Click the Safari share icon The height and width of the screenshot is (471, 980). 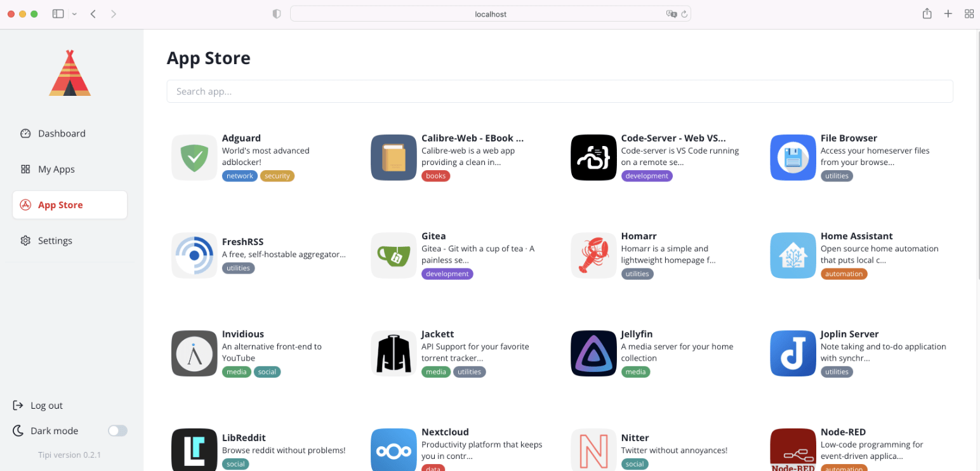(x=927, y=13)
